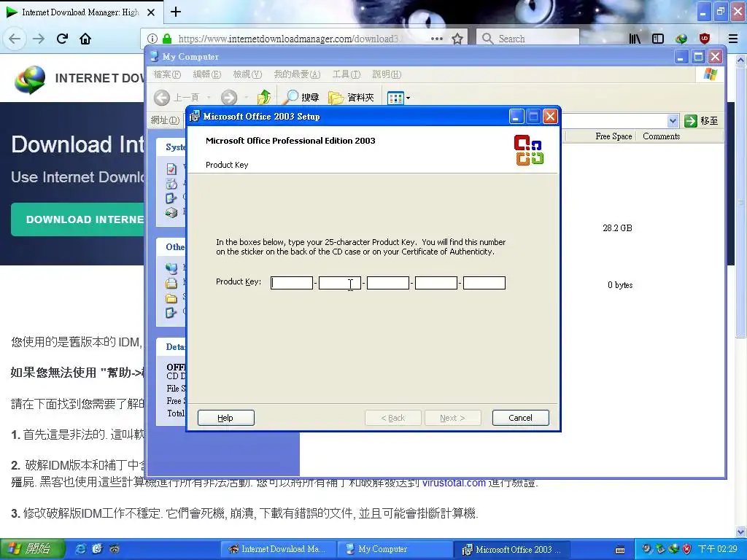Click the My Computer forward arrow button

(228, 97)
